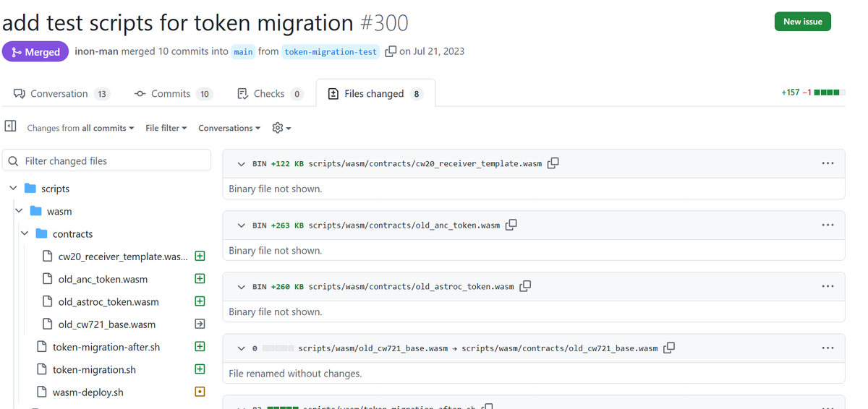Screen dimensions: 868x409
Task: Collapse the renamed old_cw721_base.wasm diff
Action: [x=242, y=348]
